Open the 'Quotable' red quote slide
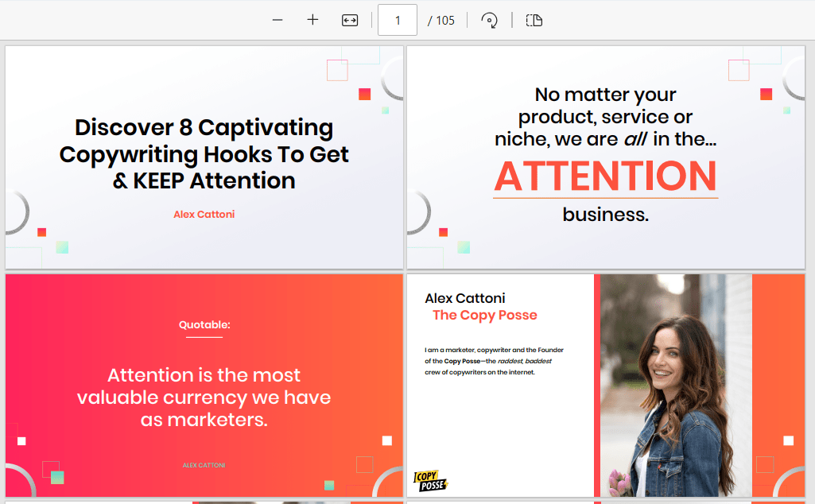 (204, 386)
